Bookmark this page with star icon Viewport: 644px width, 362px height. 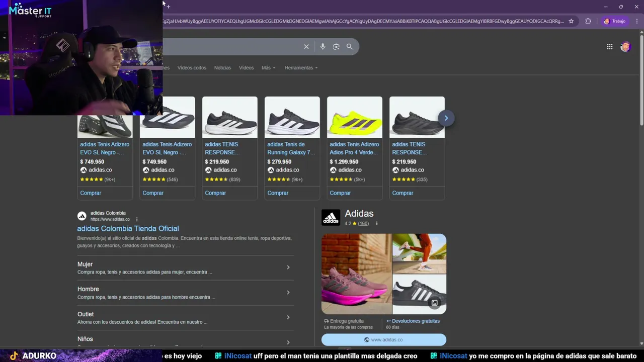571,21
